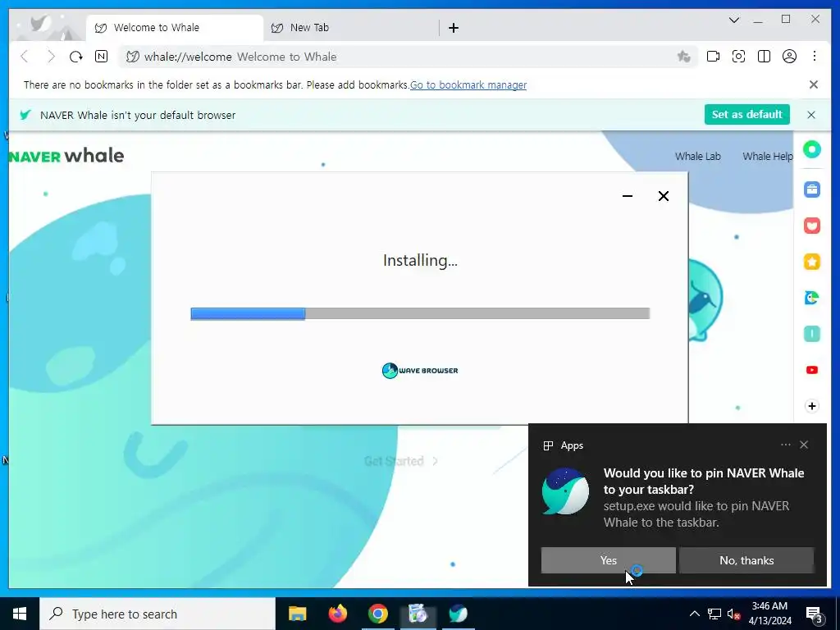Image resolution: width=840 pixels, height=630 pixels.
Task: Go forward with the browser forward arrow
Action: [50, 57]
